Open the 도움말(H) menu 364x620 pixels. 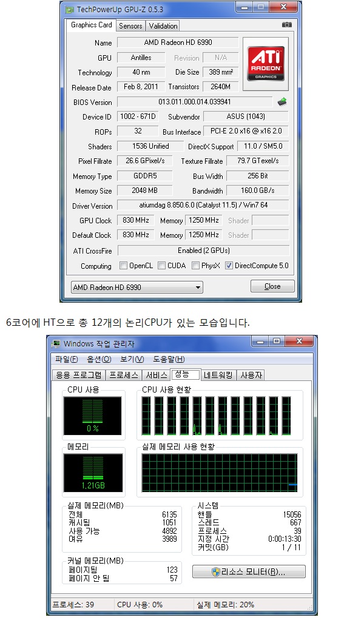point(169,359)
